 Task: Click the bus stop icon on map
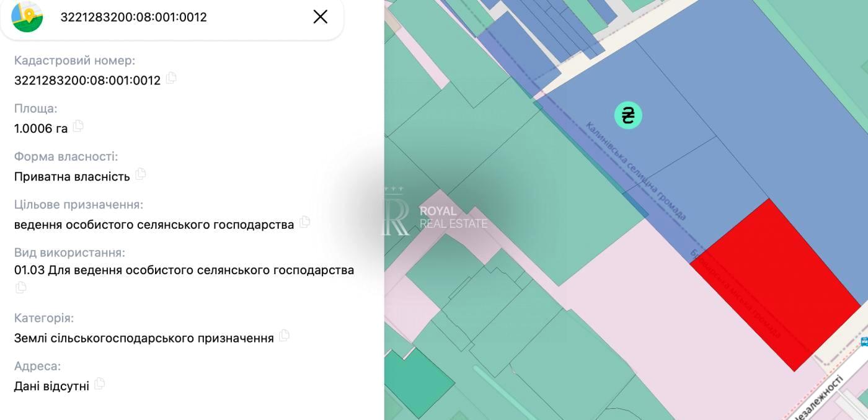click(x=864, y=342)
